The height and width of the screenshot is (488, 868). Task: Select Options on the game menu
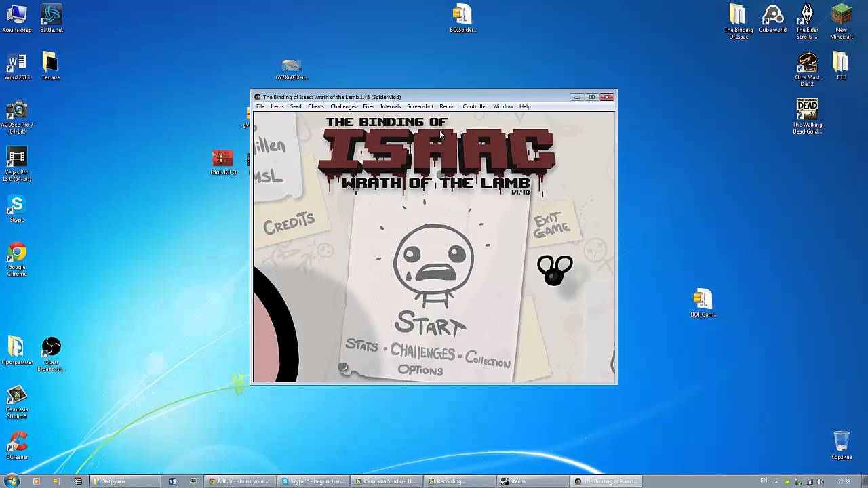420,370
